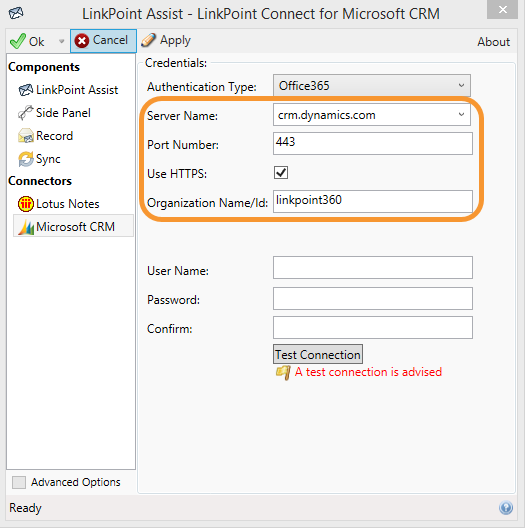Click the Password input field
The width and height of the screenshot is (526, 530).
(x=373, y=299)
